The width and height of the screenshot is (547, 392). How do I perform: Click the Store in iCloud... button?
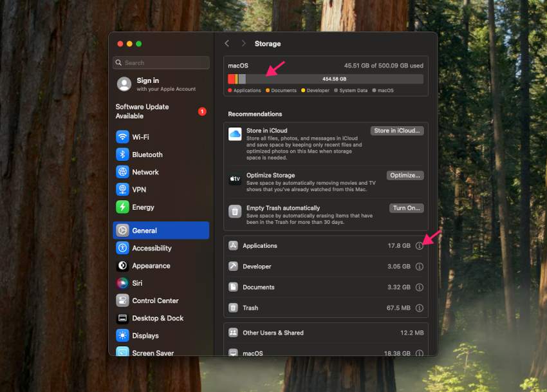397,131
